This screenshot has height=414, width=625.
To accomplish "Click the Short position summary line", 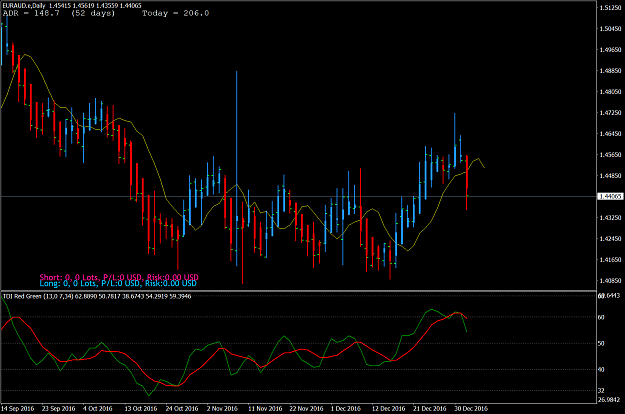I will [x=119, y=277].
